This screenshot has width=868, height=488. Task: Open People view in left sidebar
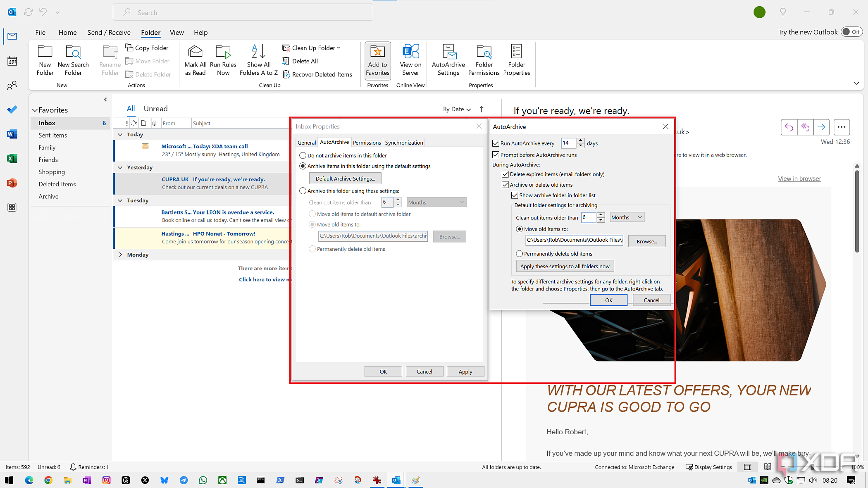tap(12, 86)
